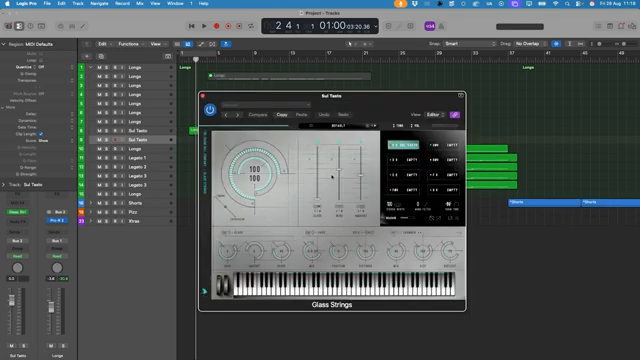Viewport: 640px width, 360px height.
Task: Open the Editors pencil button
Action: [x=83, y=26]
